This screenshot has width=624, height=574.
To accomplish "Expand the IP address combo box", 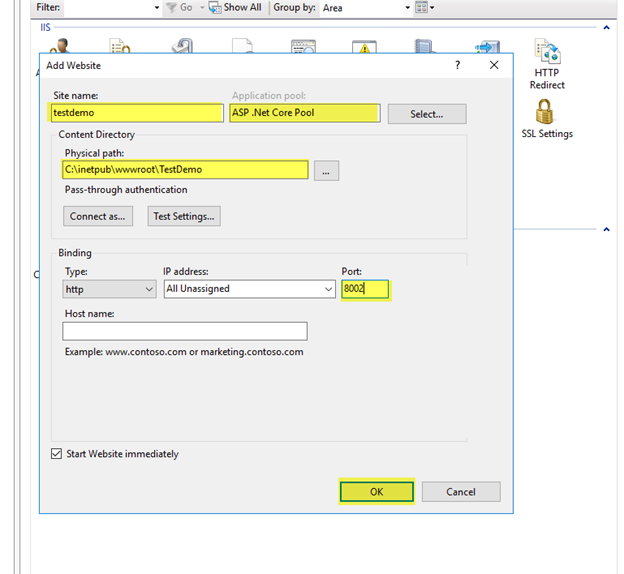I will point(329,289).
